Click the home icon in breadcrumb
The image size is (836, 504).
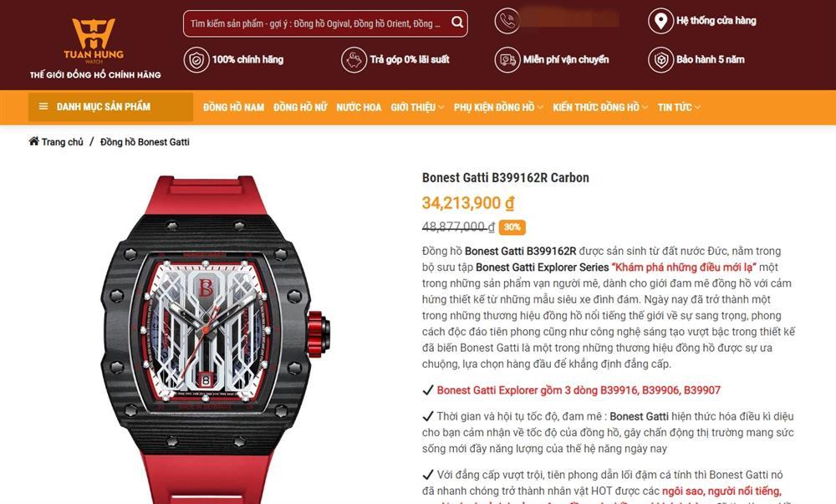click(x=33, y=141)
